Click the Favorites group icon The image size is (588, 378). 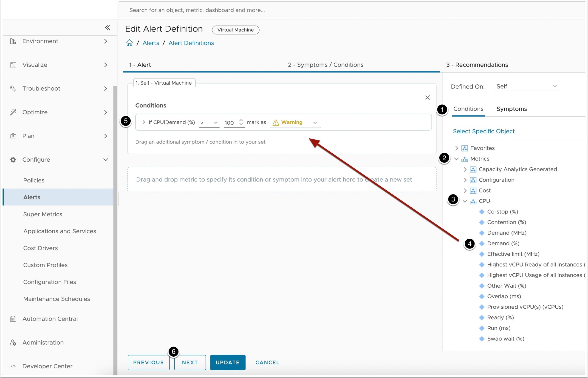[x=464, y=148]
